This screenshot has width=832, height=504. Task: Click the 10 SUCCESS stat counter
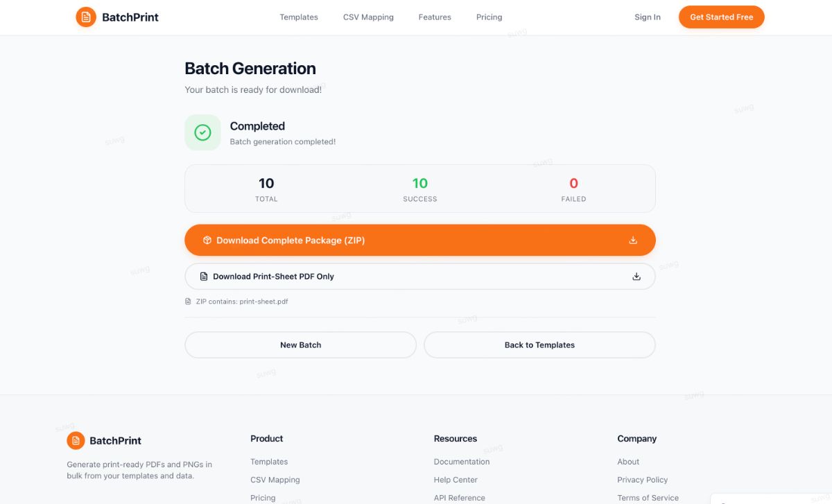(x=419, y=189)
